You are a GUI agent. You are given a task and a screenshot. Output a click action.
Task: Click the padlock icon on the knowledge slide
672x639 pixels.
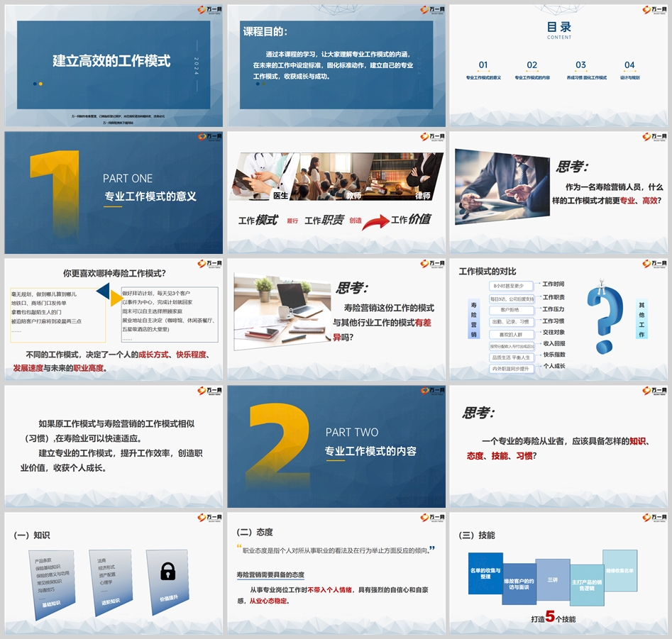point(167,572)
